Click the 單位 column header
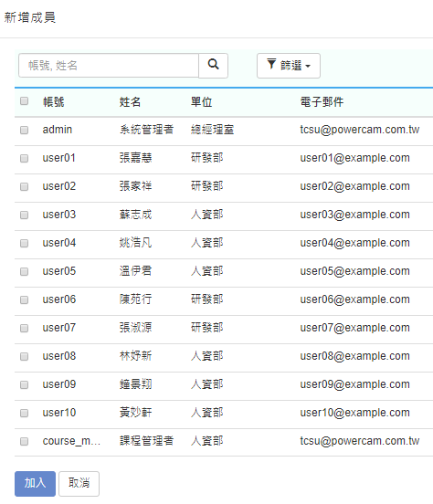 [201, 102]
